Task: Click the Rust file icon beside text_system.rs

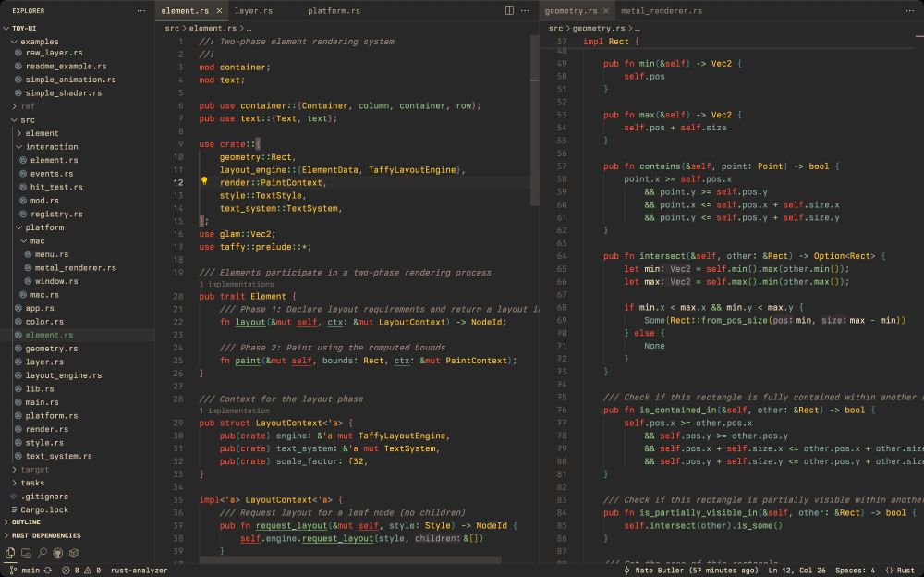Action: tap(18, 456)
